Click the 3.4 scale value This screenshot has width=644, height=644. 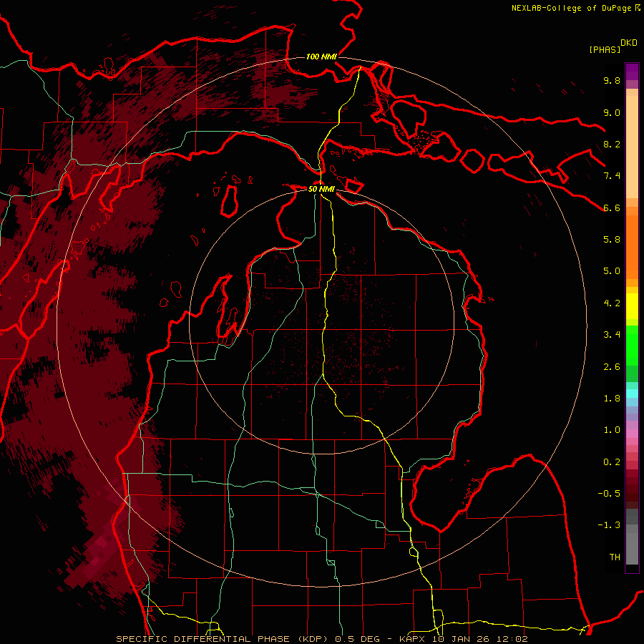pos(612,335)
